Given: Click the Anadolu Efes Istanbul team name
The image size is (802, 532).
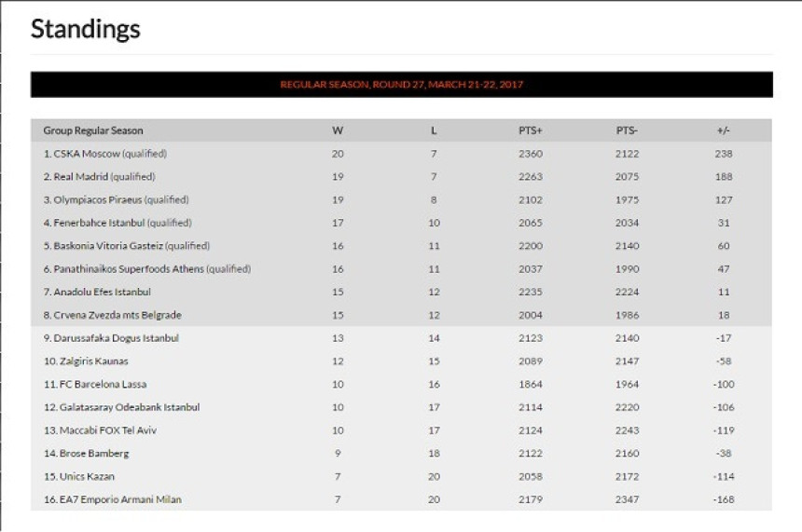Looking at the screenshot, I should coord(103,292).
